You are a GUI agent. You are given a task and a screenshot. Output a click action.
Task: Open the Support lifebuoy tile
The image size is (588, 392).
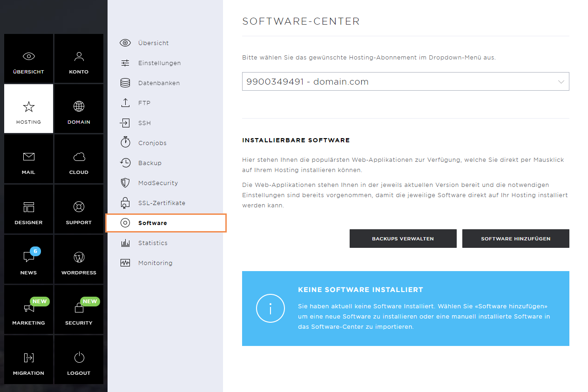pos(79,209)
